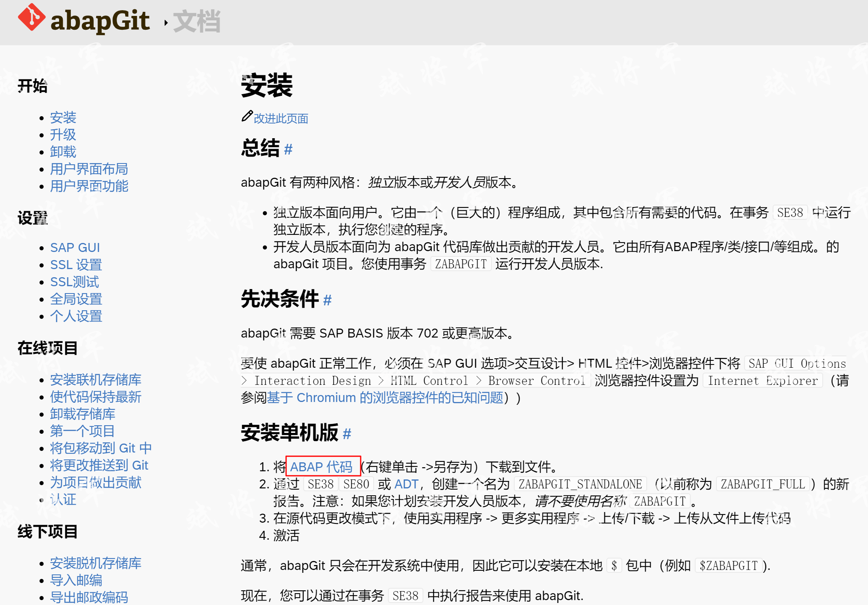Click the # anchor beside 先决条件 heading
Viewport: 868px width, 605px height.
pyautogui.click(x=327, y=300)
